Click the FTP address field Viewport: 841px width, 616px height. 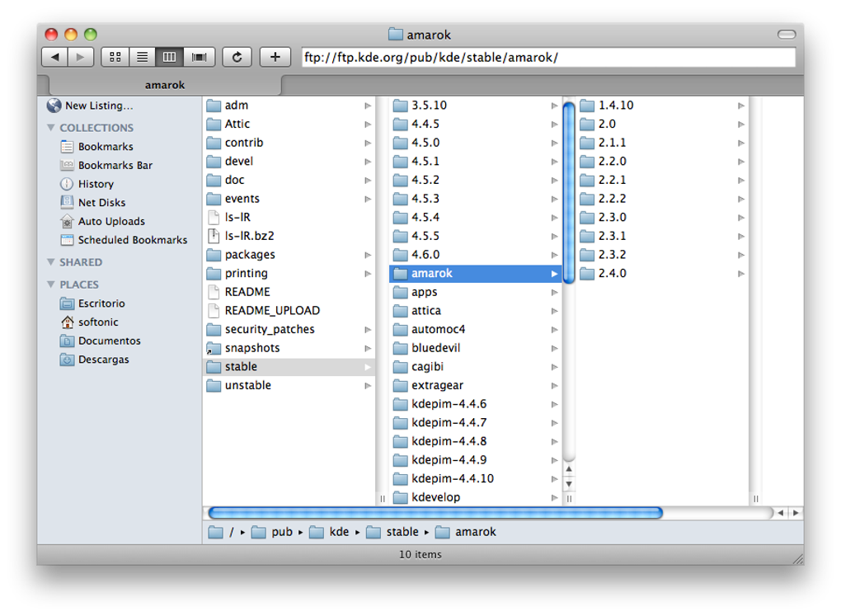[548, 58]
